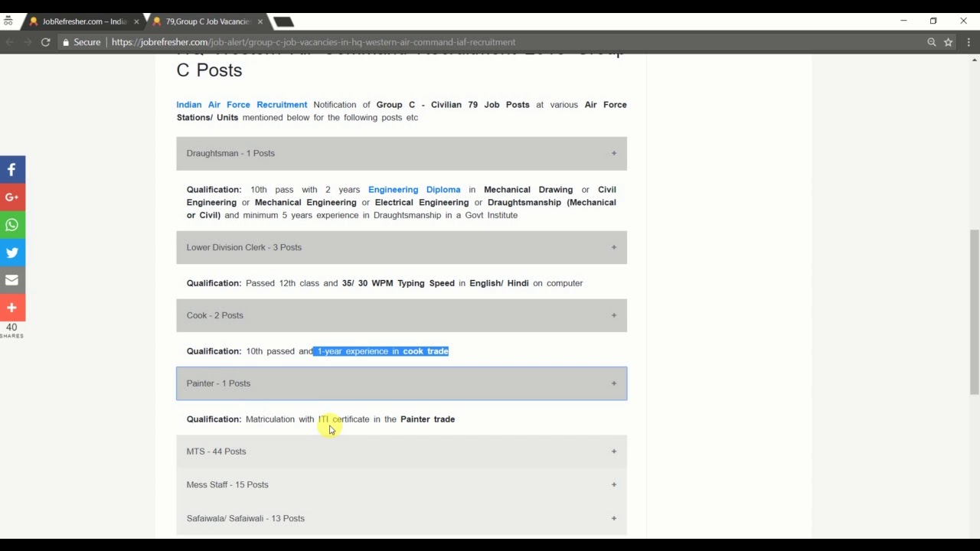
Task: Share via Google Plus sidebar icon
Action: tap(12, 197)
